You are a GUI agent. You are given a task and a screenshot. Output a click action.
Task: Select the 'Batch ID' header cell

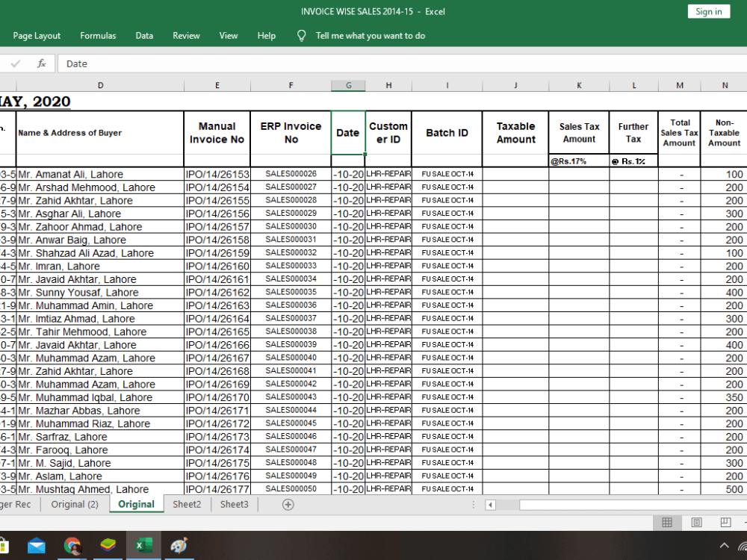(x=447, y=133)
